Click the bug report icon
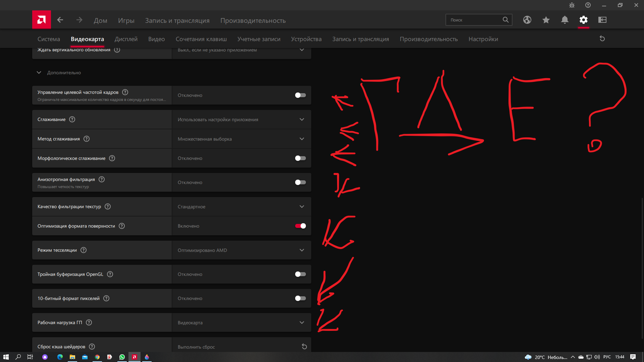 [x=572, y=5]
